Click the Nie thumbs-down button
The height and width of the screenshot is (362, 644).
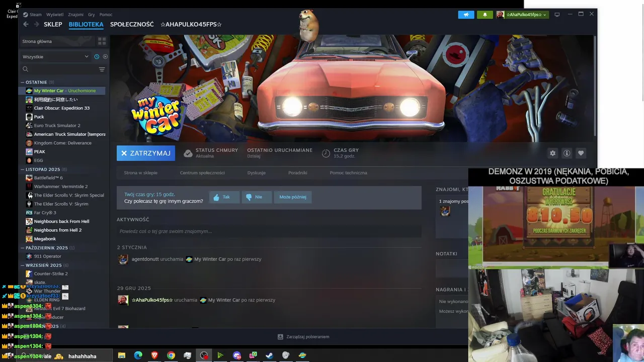257,197
